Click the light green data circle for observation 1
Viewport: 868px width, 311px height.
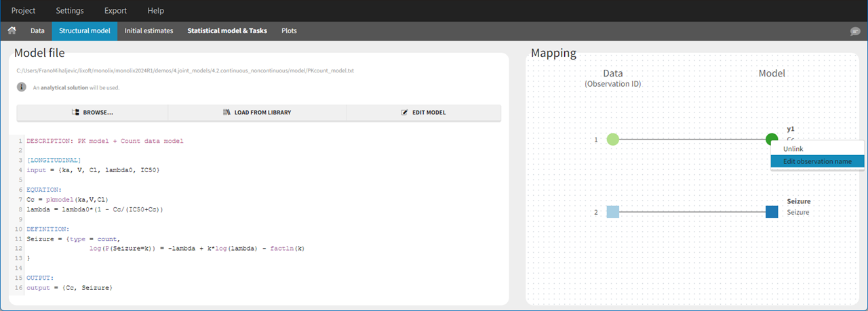pos(612,140)
